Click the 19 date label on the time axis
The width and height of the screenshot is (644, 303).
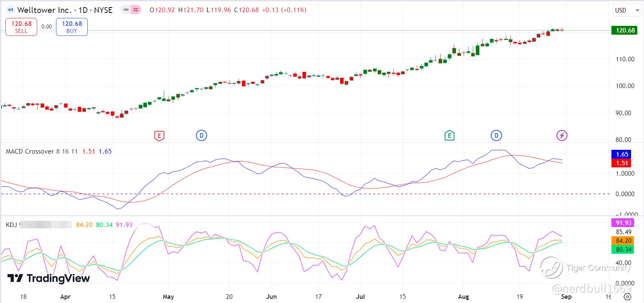[x=520, y=297]
